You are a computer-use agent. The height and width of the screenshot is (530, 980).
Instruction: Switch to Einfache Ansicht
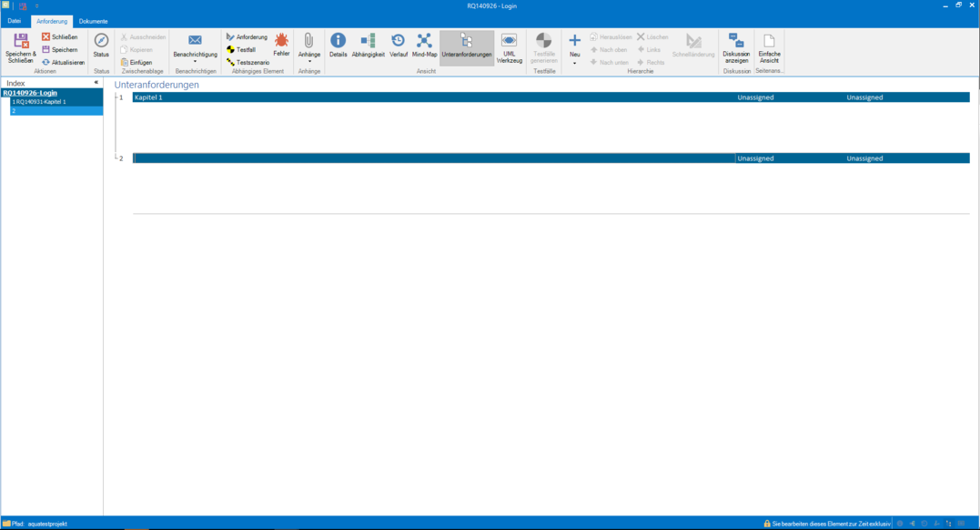[769, 42]
